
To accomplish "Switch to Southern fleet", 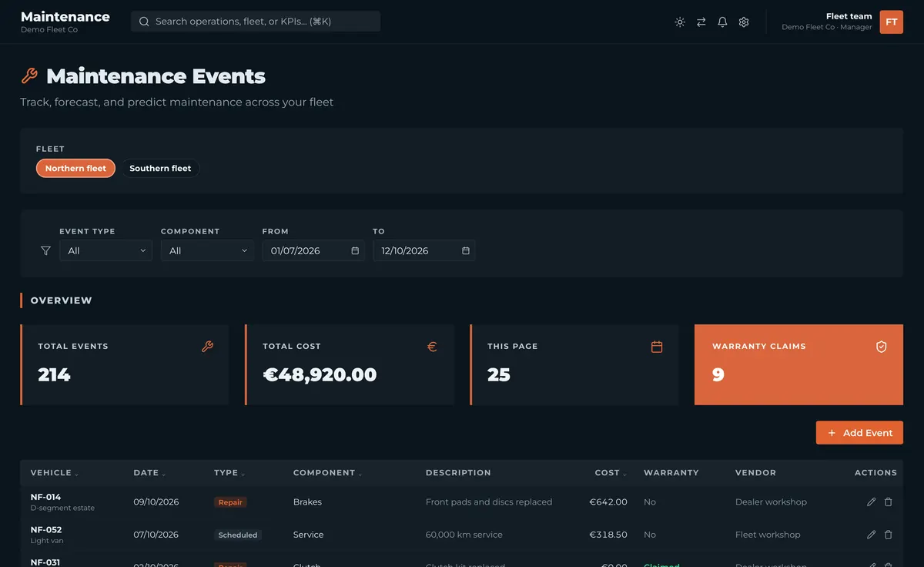I will click(x=160, y=169).
